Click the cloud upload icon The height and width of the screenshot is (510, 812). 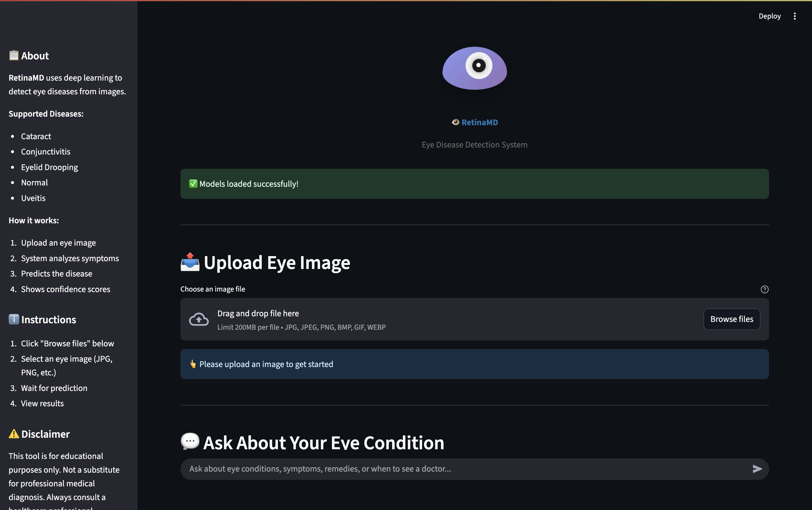click(x=198, y=319)
